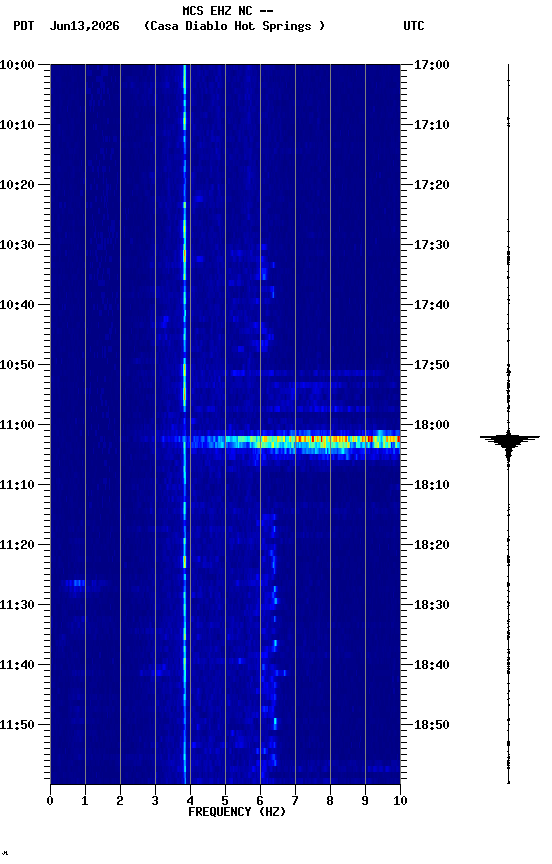The width and height of the screenshot is (552, 864).
Task: Click the '1' frequency axis tick label
Action: (x=85, y=801)
